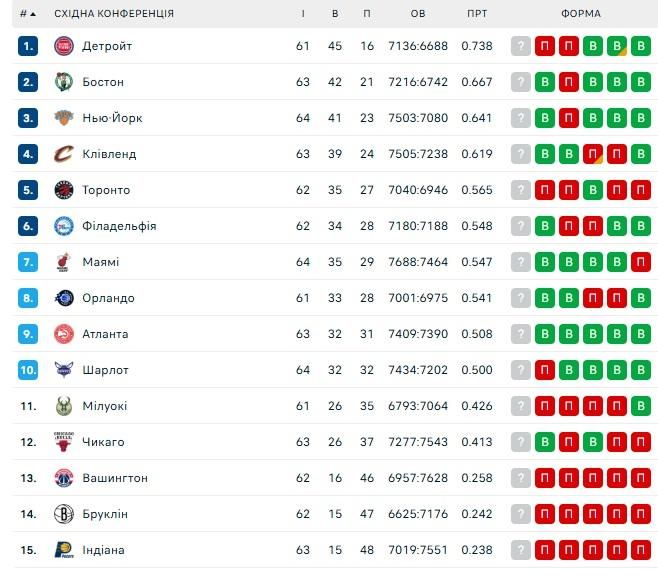Open the Вашингтон team link
658x576 pixels.
click(x=115, y=478)
